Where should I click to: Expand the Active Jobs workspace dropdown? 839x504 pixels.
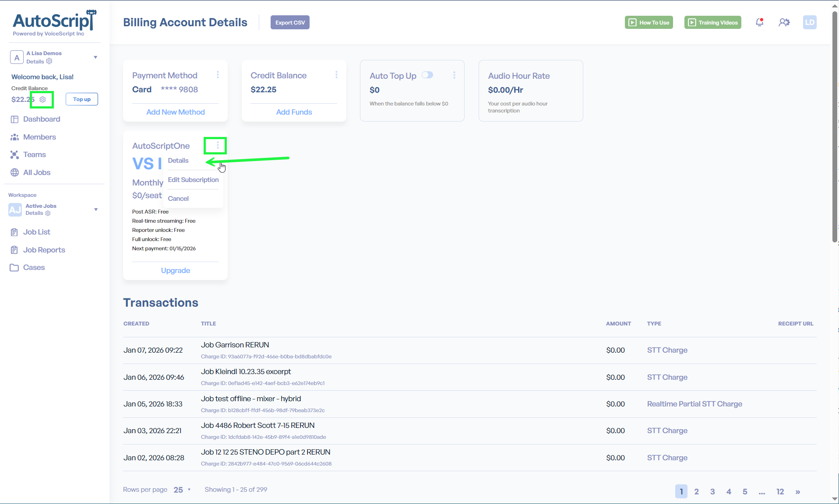pos(95,210)
